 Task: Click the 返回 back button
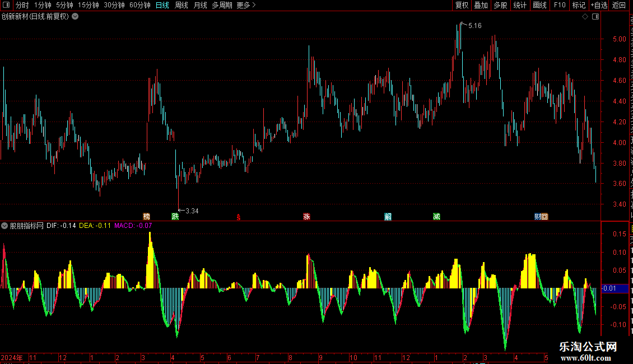618,5
